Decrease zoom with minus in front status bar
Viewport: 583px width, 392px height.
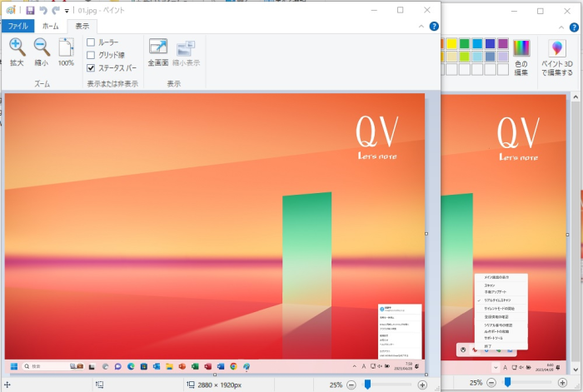tap(351, 385)
